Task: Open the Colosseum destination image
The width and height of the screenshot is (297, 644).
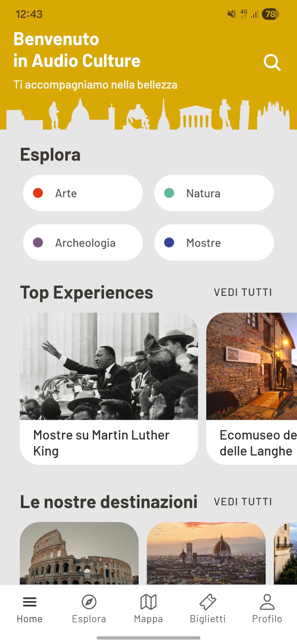Action: (79, 553)
